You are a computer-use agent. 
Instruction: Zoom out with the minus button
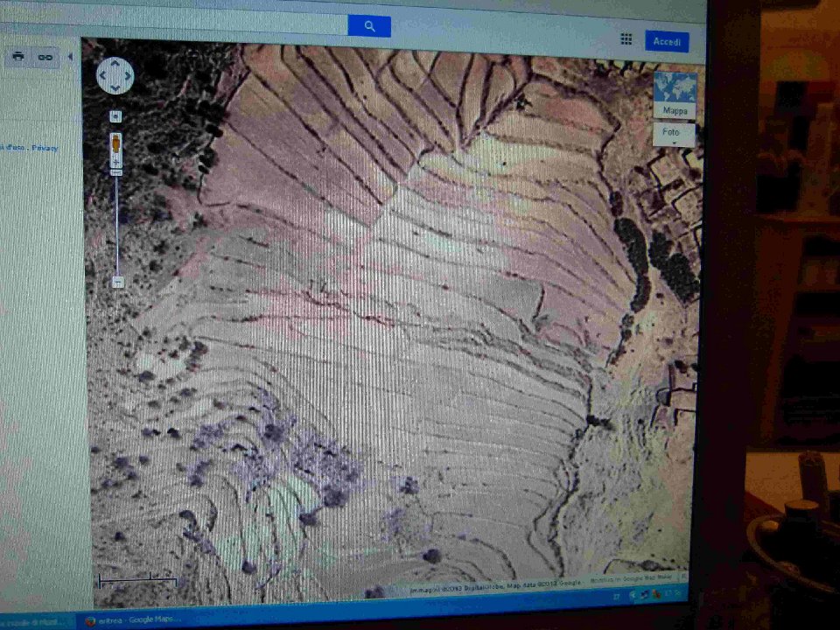(117, 282)
